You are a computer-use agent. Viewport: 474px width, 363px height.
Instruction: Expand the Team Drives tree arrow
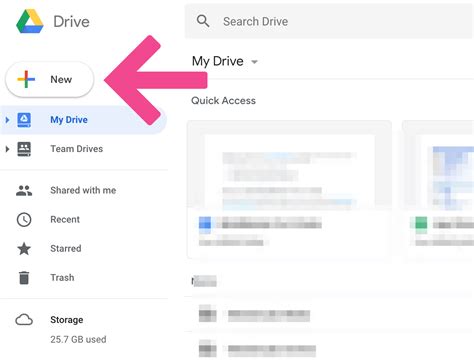coord(7,149)
